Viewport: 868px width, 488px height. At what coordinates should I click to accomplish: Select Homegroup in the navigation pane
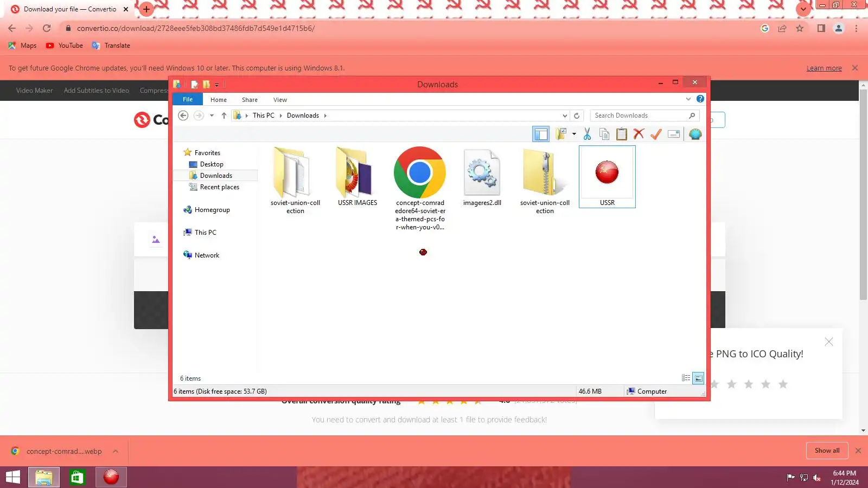point(212,210)
